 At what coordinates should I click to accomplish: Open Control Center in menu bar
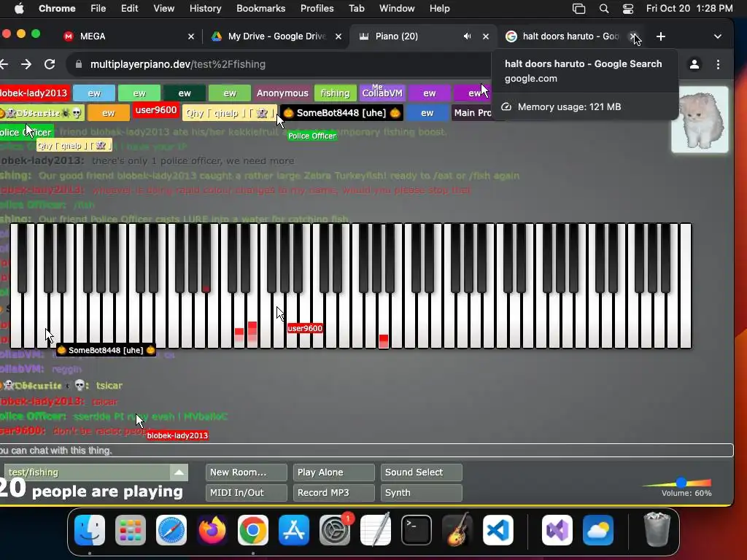[628, 9]
